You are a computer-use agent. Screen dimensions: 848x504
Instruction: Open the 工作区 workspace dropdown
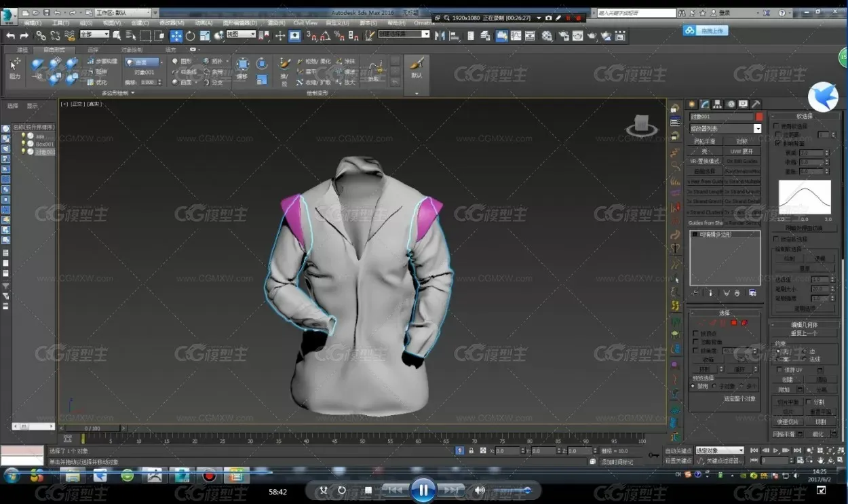point(123,12)
